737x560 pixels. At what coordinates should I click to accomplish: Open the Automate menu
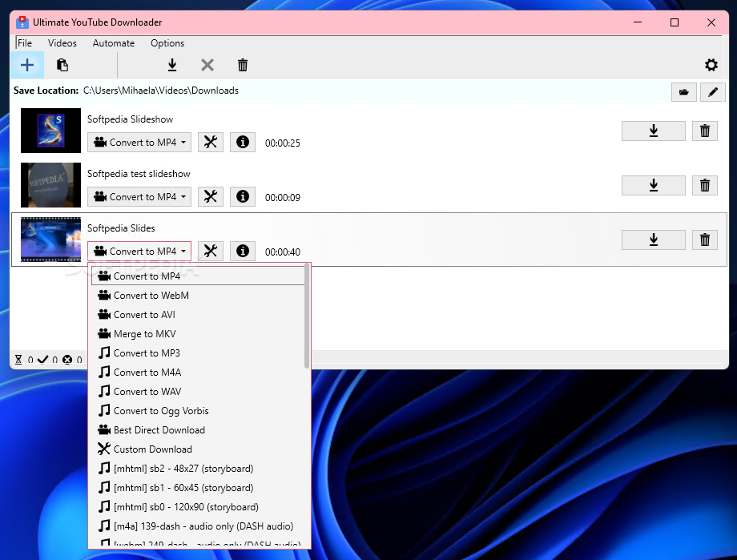113,43
